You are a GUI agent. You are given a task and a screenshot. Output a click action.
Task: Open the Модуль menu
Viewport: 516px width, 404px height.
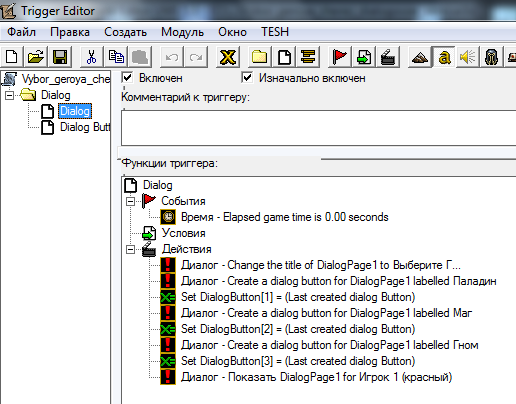(182, 32)
